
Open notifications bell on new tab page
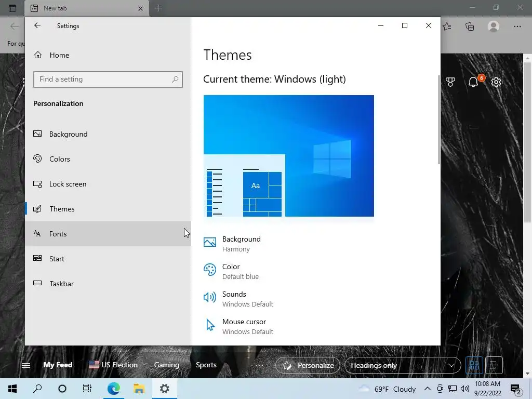coord(473,82)
